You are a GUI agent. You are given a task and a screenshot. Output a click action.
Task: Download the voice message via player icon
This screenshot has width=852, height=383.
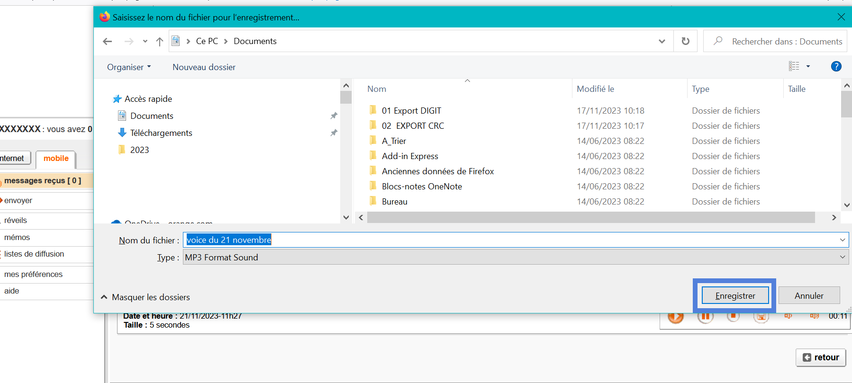coord(761,317)
